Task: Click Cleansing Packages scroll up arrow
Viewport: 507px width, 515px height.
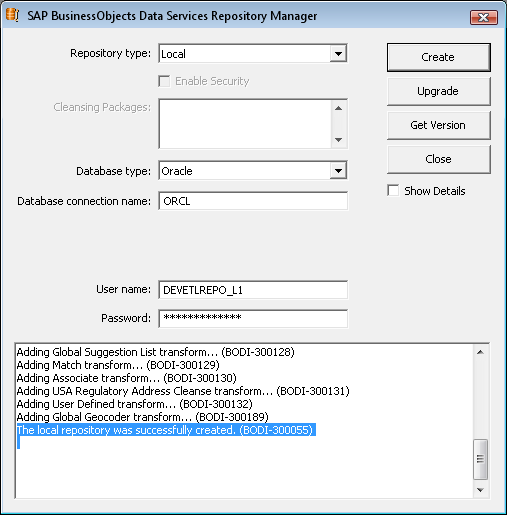Action: pos(339,108)
